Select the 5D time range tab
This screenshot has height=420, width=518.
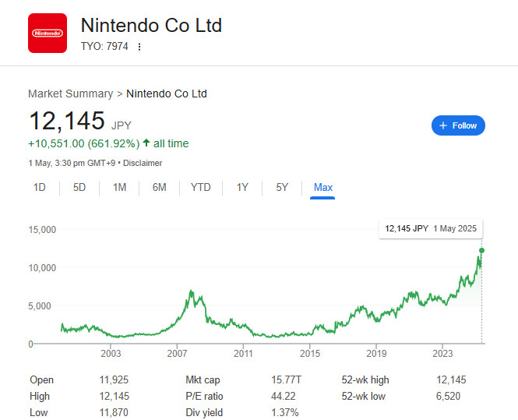(x=79, y=187)
